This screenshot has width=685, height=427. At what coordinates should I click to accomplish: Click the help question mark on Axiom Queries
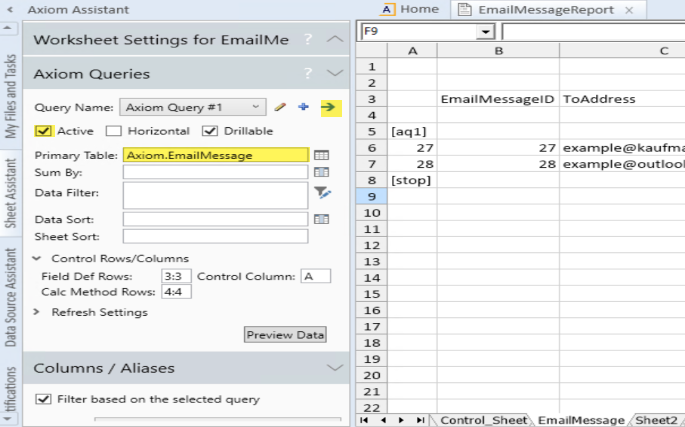[x=308, y=73]
